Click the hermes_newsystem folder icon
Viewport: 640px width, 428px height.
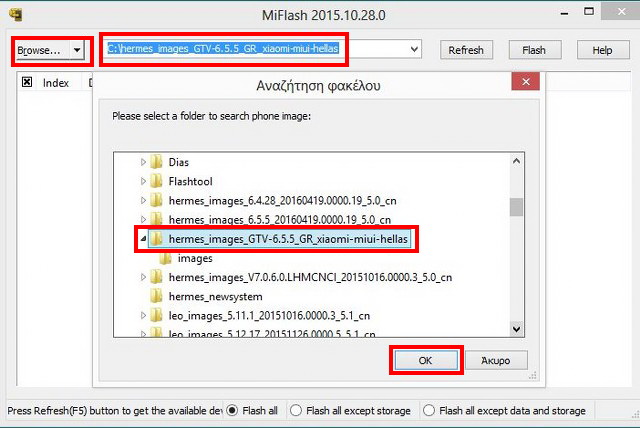156,296
